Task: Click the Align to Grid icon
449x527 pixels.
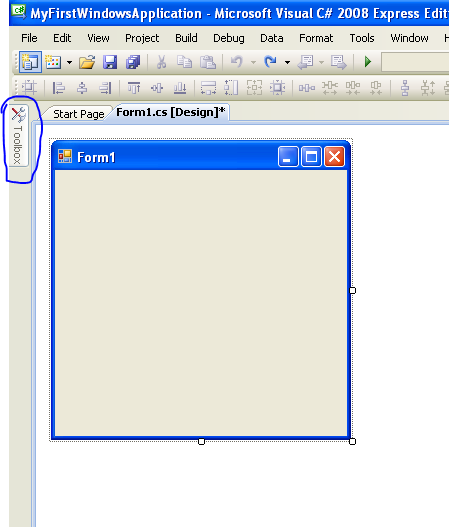Action: point(29,88)
